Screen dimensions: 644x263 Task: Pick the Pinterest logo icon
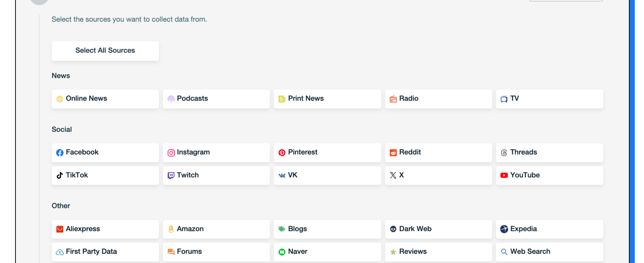pyautogui.click(x=282, y=153)
